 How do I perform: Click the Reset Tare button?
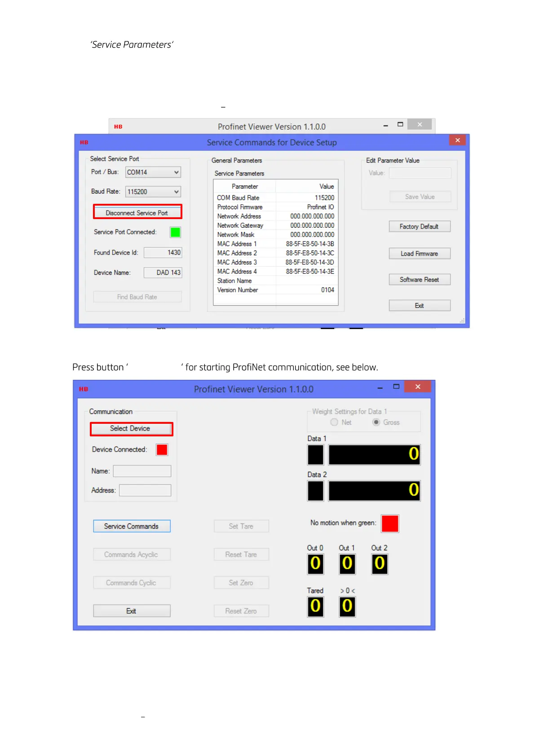[x=241, y=554]
